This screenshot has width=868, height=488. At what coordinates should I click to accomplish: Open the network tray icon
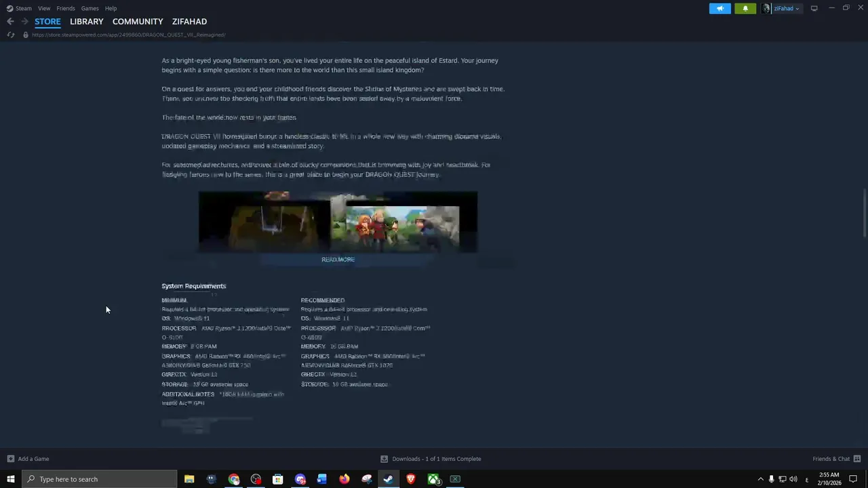[x=782, y=479]
